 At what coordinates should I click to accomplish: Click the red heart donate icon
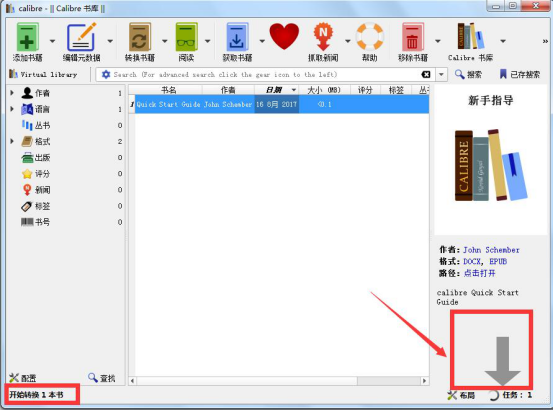point(284,36)
